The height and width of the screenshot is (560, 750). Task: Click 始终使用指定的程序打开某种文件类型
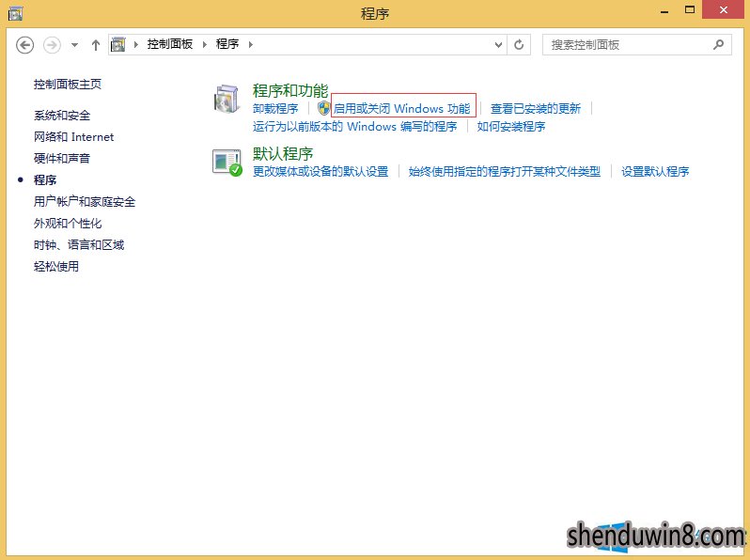[x=505, y=172]
